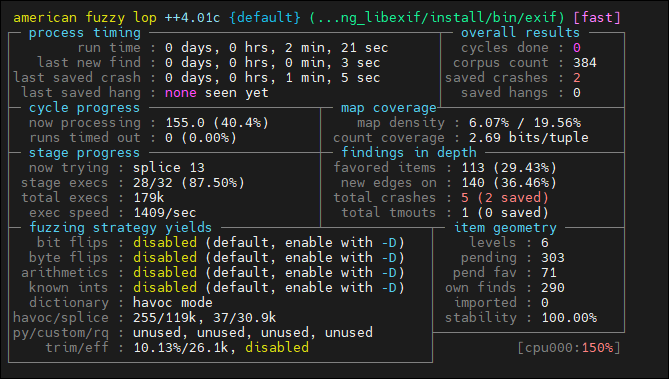The image size is (669, 379).
Task: Click the '[fast]' power schedule label
Action: [x=597, y=17]
